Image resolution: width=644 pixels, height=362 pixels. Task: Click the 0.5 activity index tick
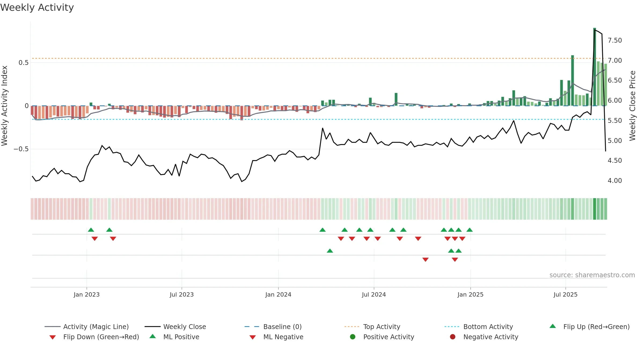coord(23,63)
